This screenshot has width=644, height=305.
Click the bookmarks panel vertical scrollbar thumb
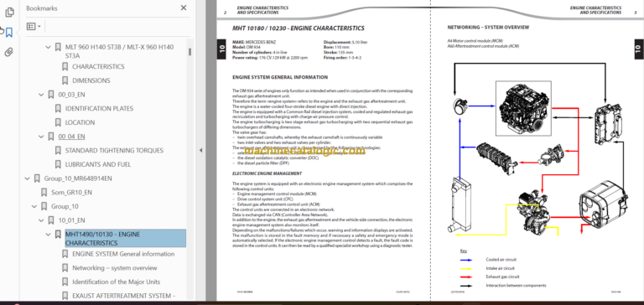(x=190, y=52)
